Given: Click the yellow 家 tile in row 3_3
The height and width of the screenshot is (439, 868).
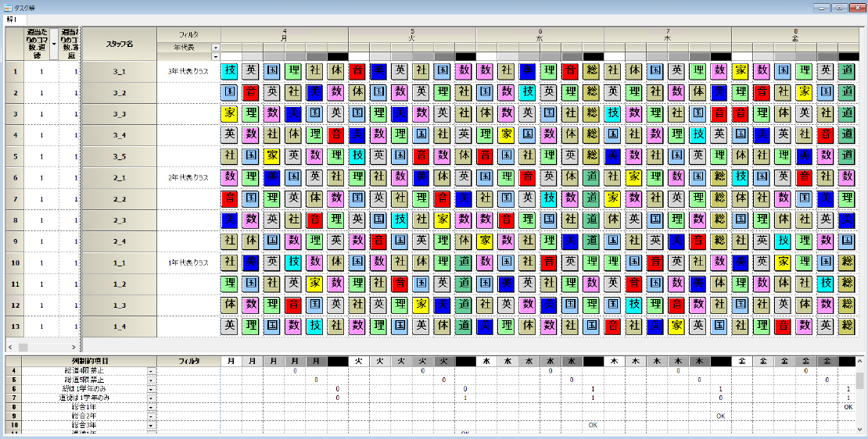Looking at the screenshot, I should (231, 113).
